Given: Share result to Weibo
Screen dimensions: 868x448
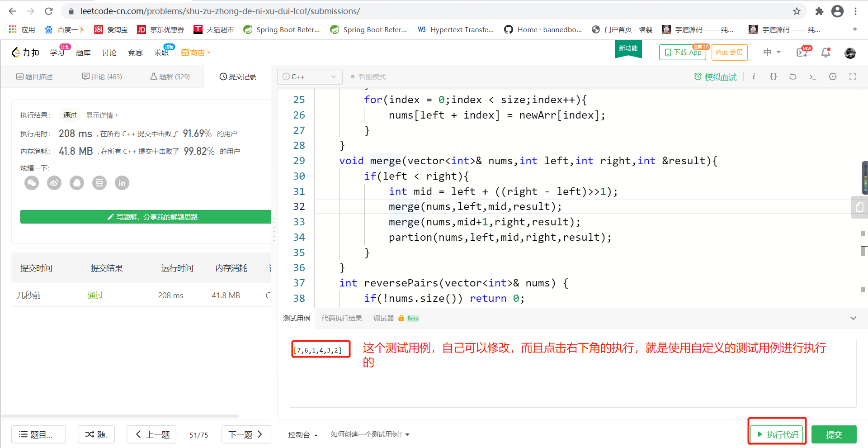Looking at the screenshot, I should click(x=54, y=183).
